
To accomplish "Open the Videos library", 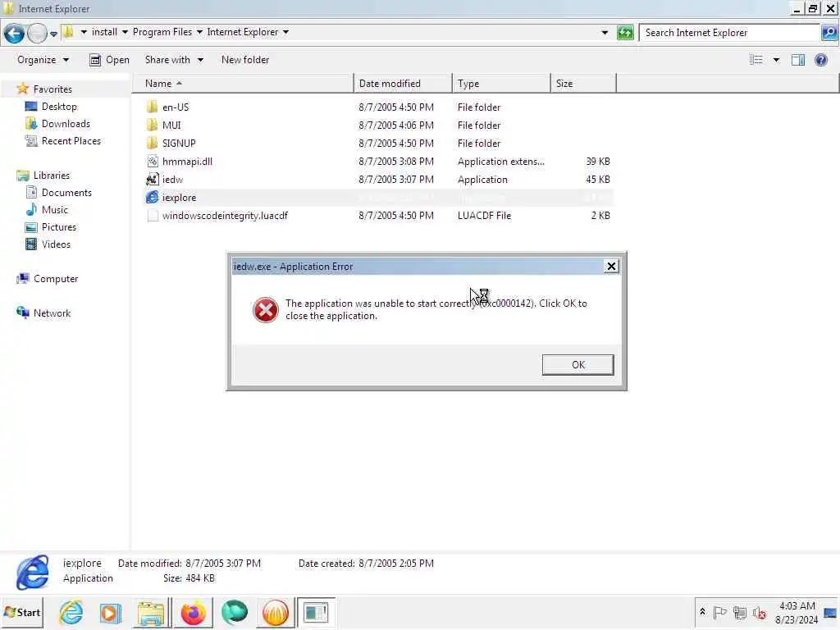I will pos(56,244).
